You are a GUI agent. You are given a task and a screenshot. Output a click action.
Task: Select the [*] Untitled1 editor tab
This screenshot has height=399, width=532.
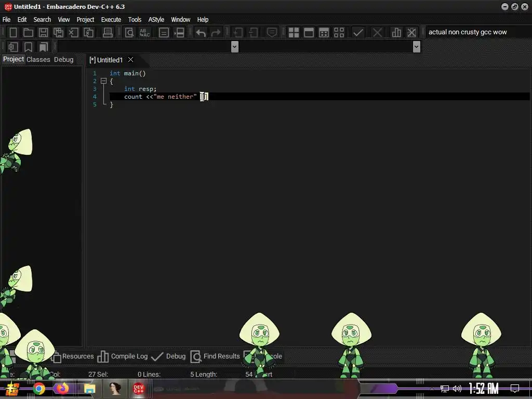click(106, 60)
